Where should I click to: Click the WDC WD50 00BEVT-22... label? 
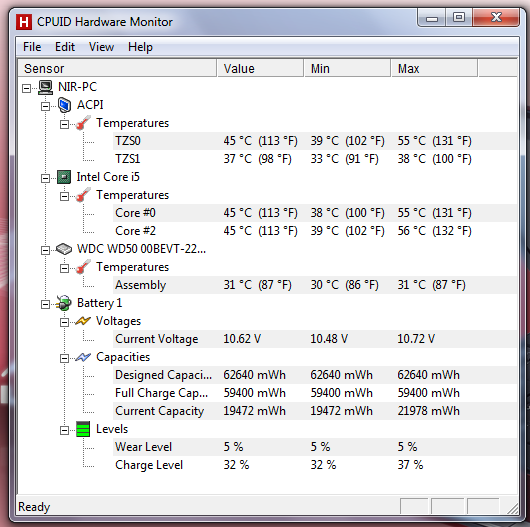point(141,249)
